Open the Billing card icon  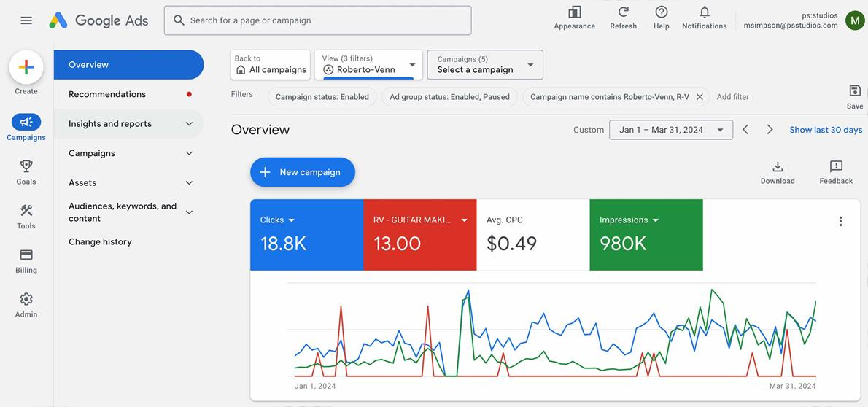click(x=26, y=255)
